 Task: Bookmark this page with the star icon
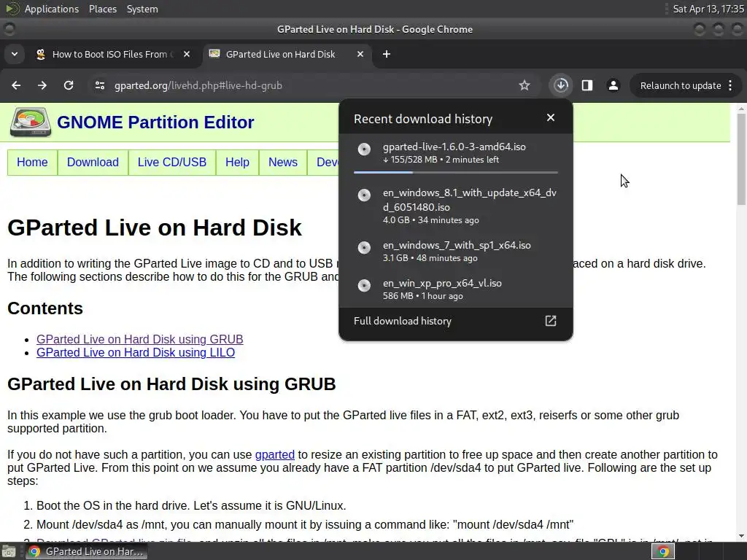click(x=525, y=85)
